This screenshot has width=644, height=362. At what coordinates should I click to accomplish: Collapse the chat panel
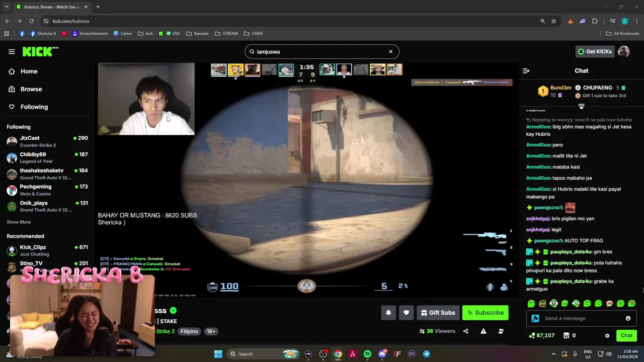526,71
